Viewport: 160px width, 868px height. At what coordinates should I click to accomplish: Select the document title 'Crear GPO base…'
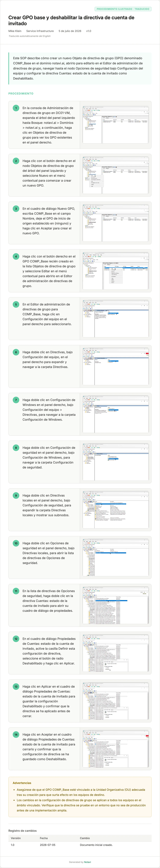[71, 21]
